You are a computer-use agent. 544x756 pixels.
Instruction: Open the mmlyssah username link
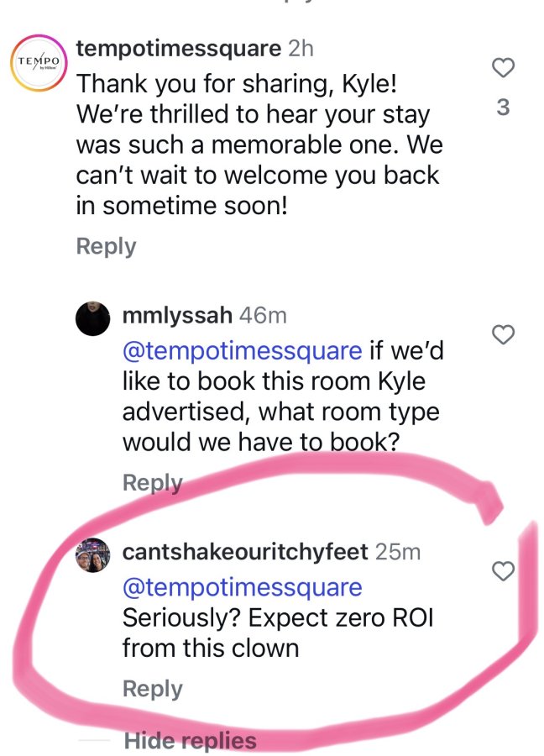pos(177,316)
